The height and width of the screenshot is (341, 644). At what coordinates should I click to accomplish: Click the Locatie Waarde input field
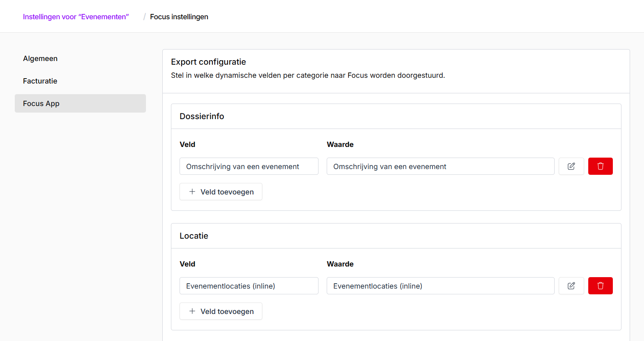click(440, 286)
